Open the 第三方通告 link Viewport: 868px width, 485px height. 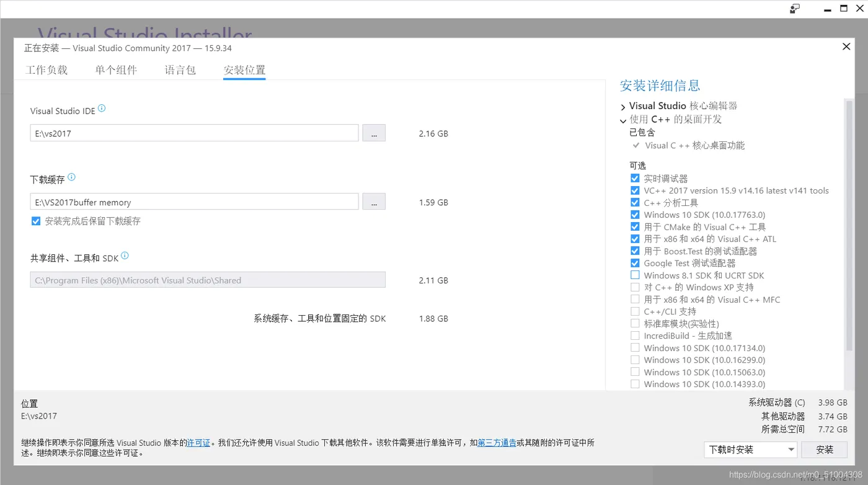click(497, 443)
